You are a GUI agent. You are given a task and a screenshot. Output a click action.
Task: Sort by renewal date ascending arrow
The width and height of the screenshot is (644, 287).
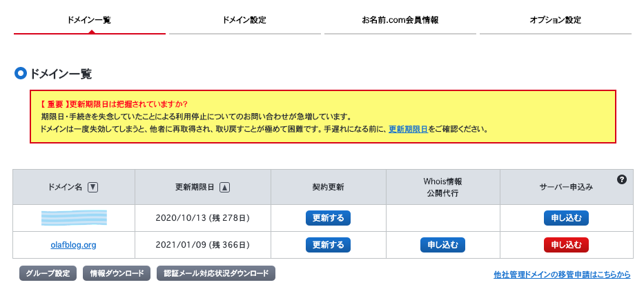pyautogui.click(x=225, y=187)
